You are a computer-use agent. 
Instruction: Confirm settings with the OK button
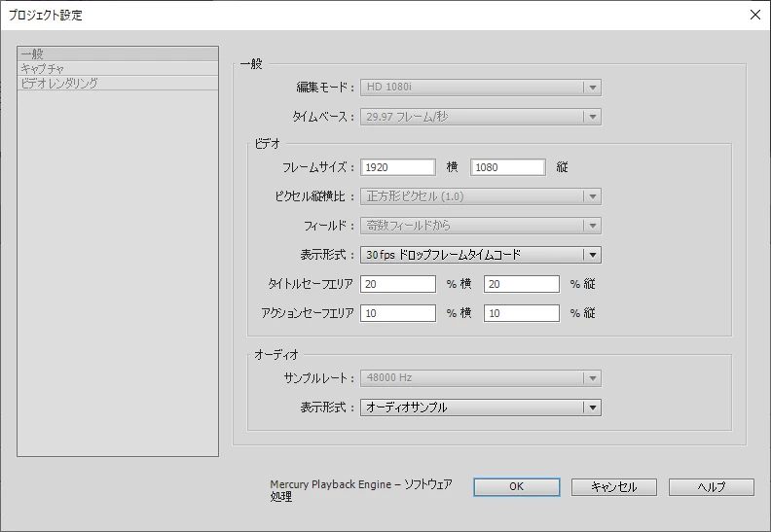pos(517,487)
